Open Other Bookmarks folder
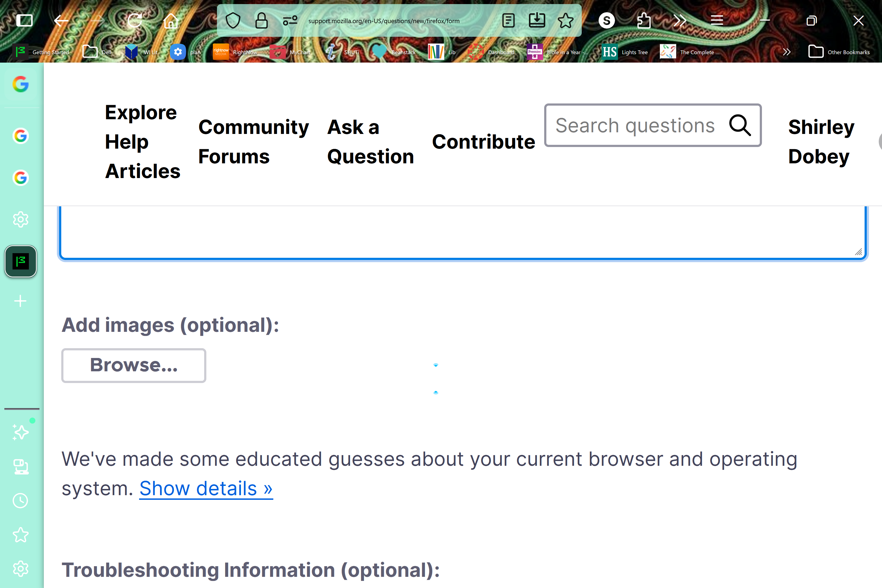This screenshot has height=588, width=882. [839, 52]
